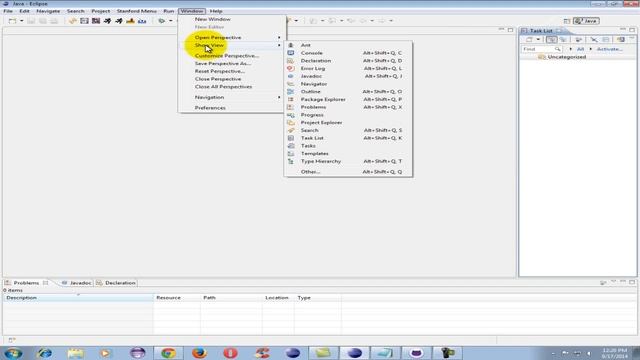Switch to the Declaration tab
Image resolution: width=640 pixels, height=360 pixels.
click(x=116, y=283)
